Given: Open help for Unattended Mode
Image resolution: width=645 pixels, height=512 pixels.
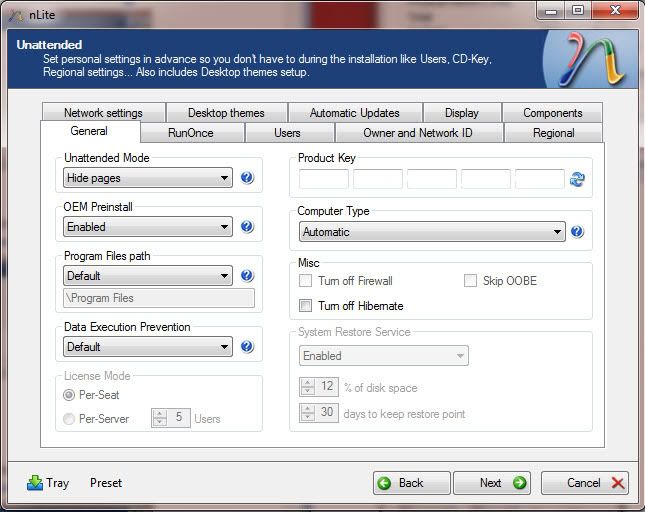Looking at the screenshot, I should click(247, 178).
